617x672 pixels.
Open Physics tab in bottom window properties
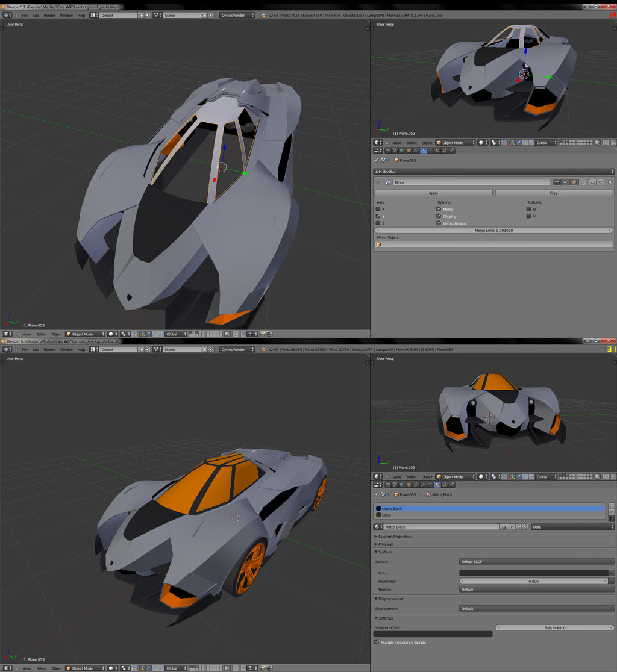coord(451,485)
